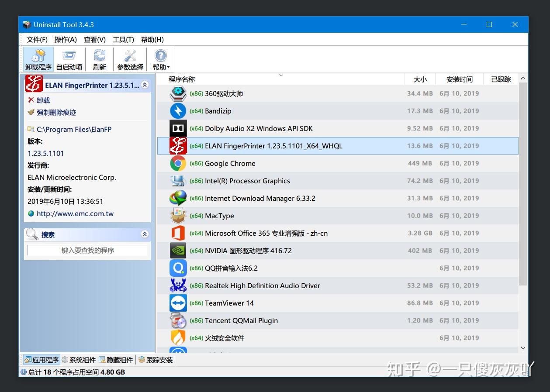Image resolution: width=550 pixels, height=392 pixels.
Task: Click the Uninstall Tool title bar icon
Action: pos(27,25)
